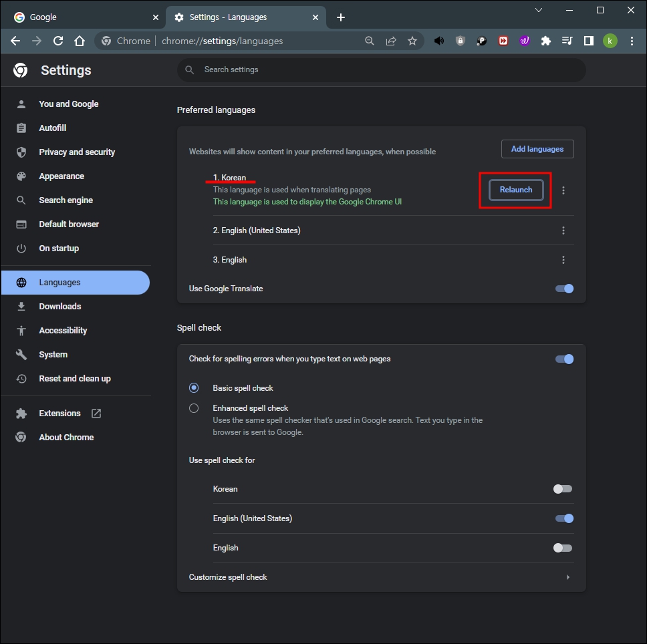This screenshot has width=647, height=644.
Task: Click the Chrome logo beside Settings title
Action: pyautogui.click(x=20, y=70)
